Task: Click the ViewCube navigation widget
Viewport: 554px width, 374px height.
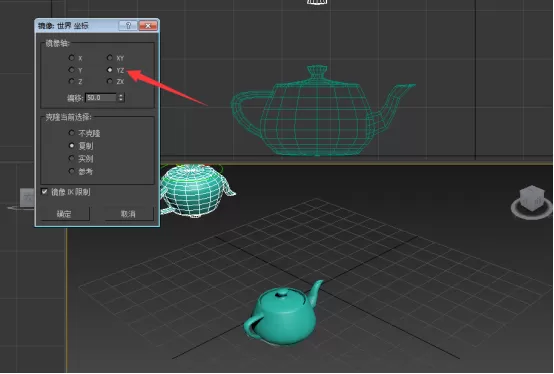Action: pyautogui.click(x=532, y=202)
